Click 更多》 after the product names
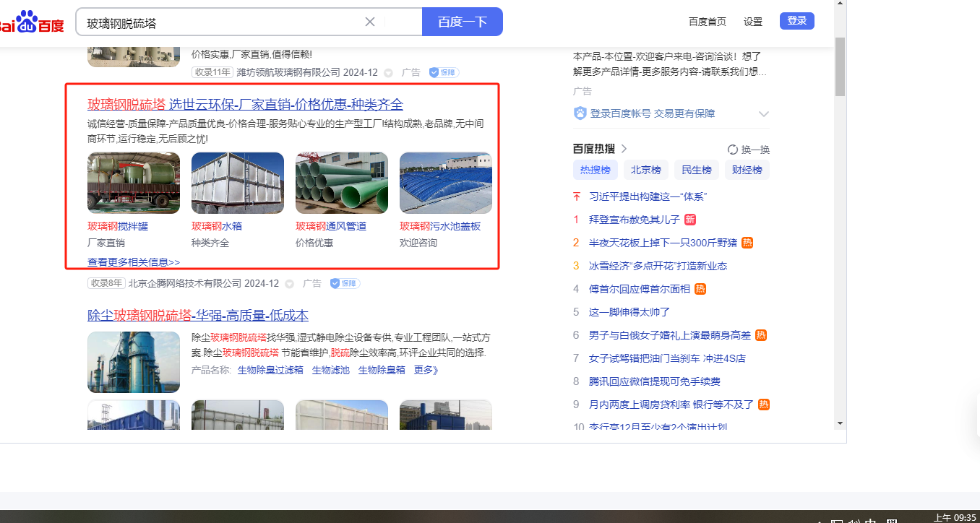 click(x=426, y=371)
